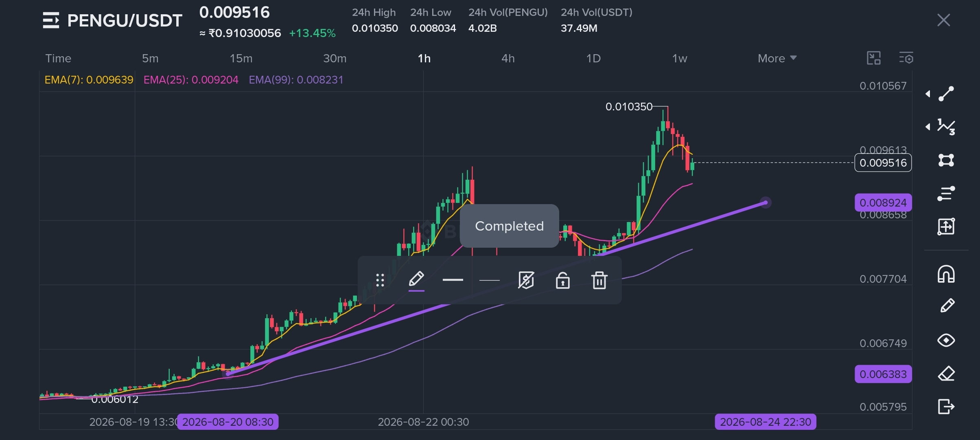Switch chart to 15m timeframe
980x440 pixels.
pos(241,58)
